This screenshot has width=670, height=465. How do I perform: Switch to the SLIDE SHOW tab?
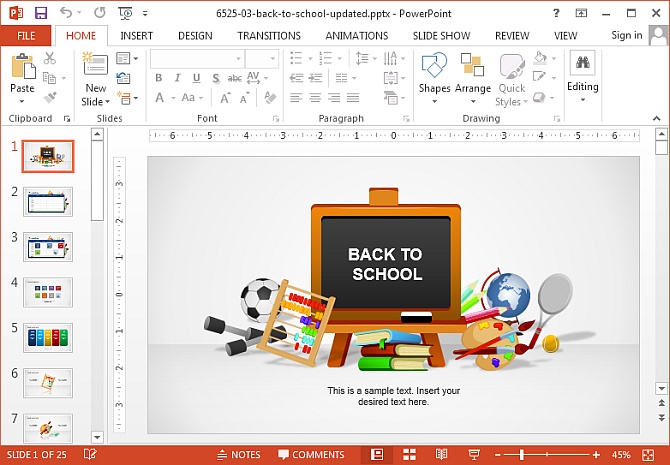coord(441,36)
